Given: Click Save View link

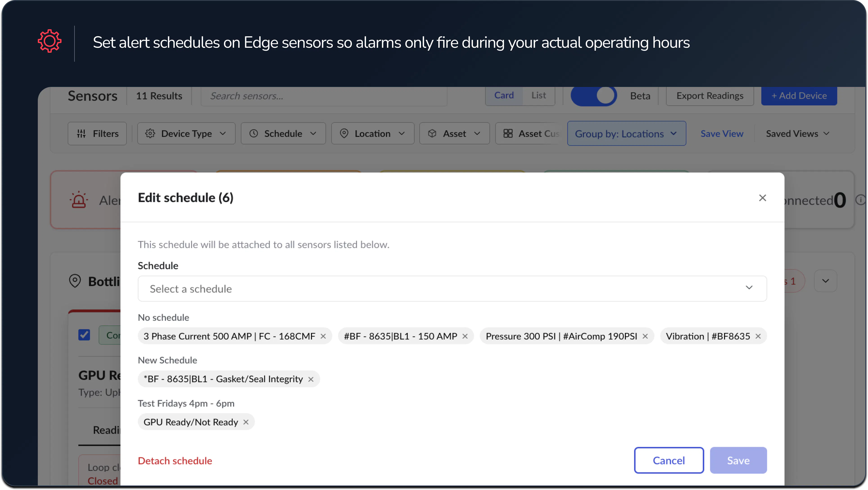Looking at the screenshot, I should 722,134.
